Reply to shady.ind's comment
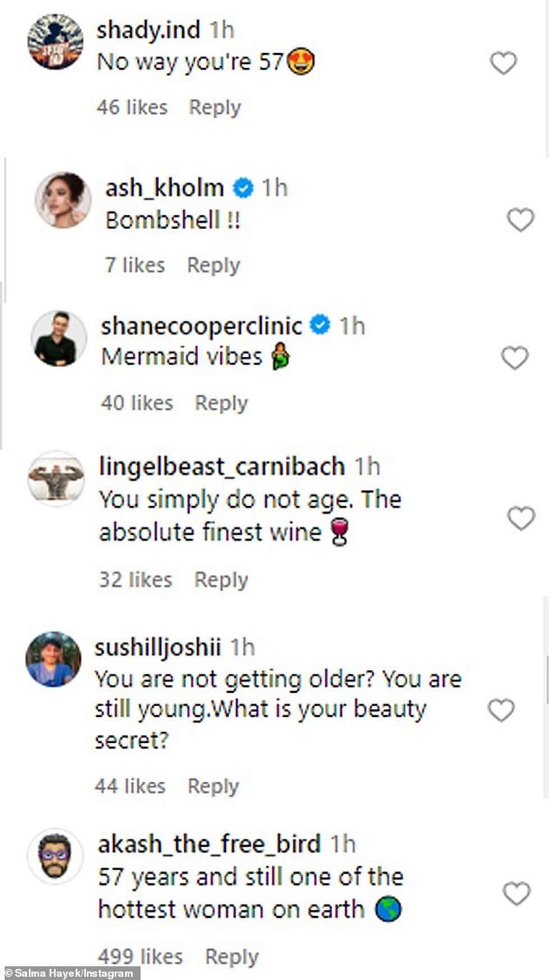This screenshot has height=980, width=549. [x=215, y=107]
